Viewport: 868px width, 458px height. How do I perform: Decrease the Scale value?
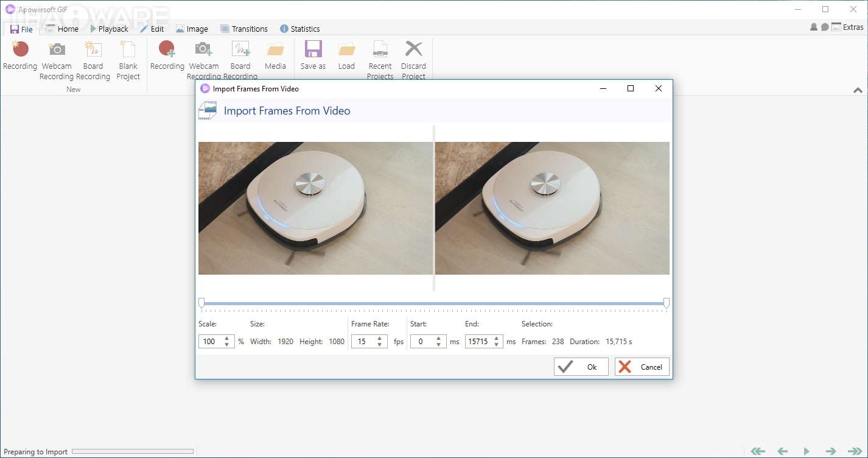227,345
